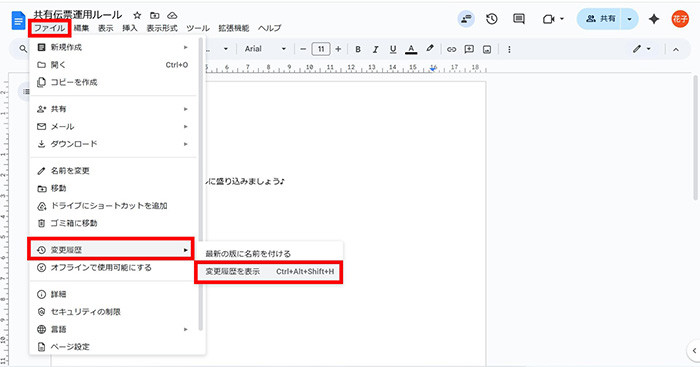Click the File menu scrollbar
700x367 pixels.
point(201,184)
